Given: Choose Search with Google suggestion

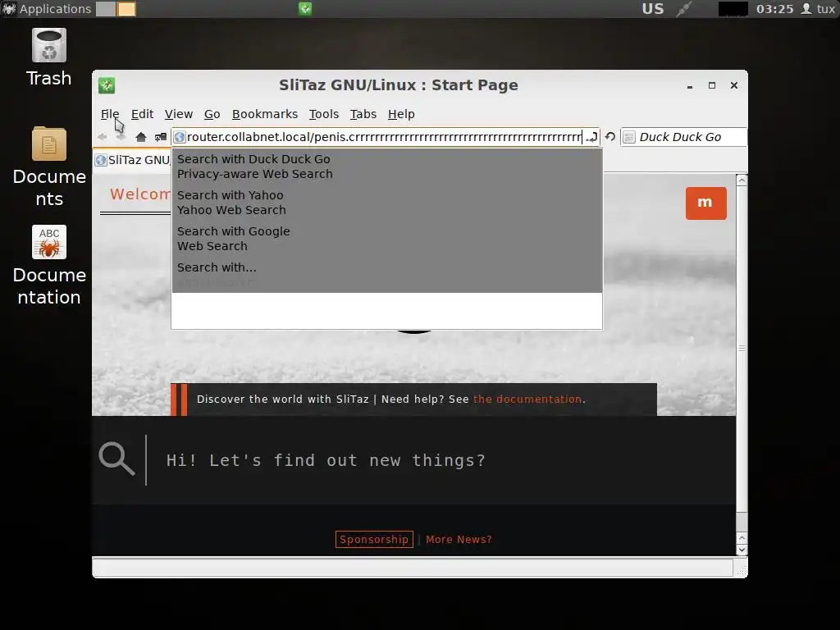Looking at the screenshot, I should (x=387, y=239).
